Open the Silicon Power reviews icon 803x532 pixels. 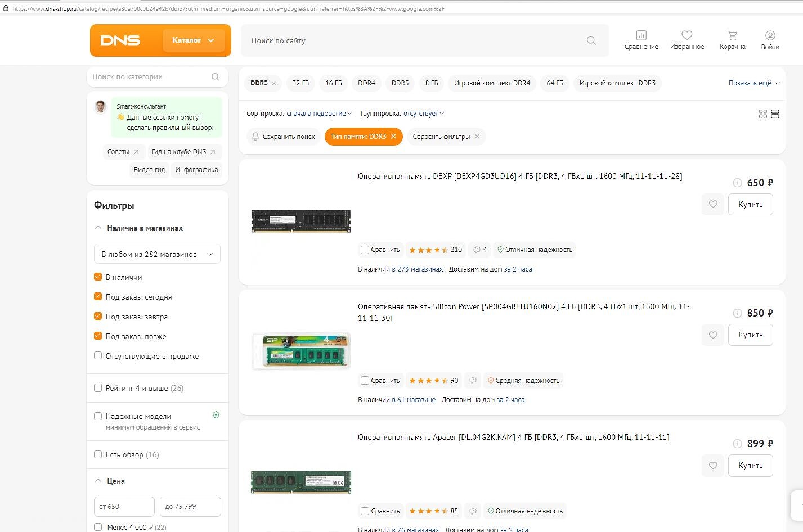[x=473, y=381]
